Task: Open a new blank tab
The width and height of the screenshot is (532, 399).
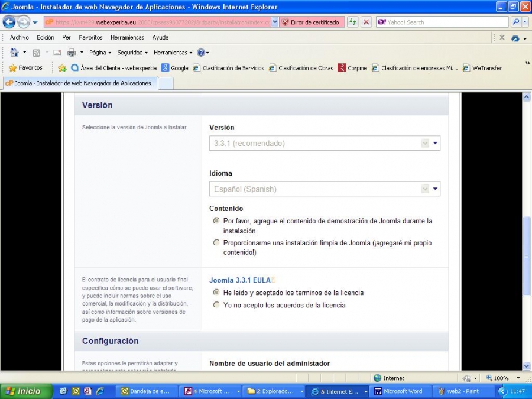Action: [166, 83]
